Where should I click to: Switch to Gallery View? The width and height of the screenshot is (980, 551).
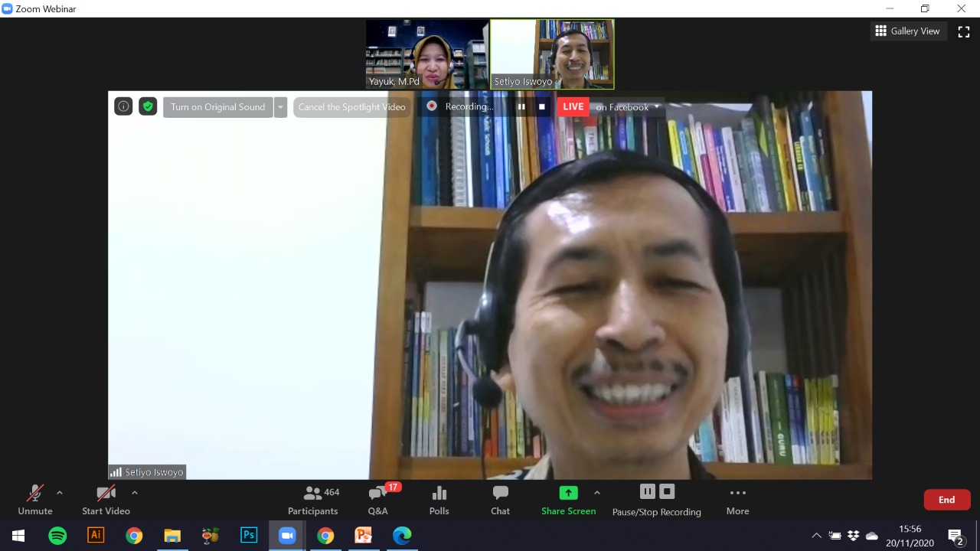tap(908, 31)
